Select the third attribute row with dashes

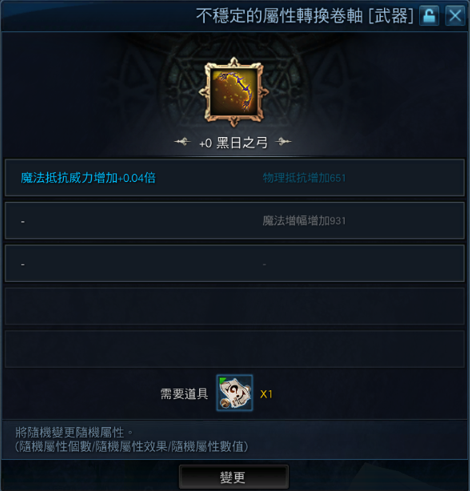pyautogui.click(x=235, y=264)
